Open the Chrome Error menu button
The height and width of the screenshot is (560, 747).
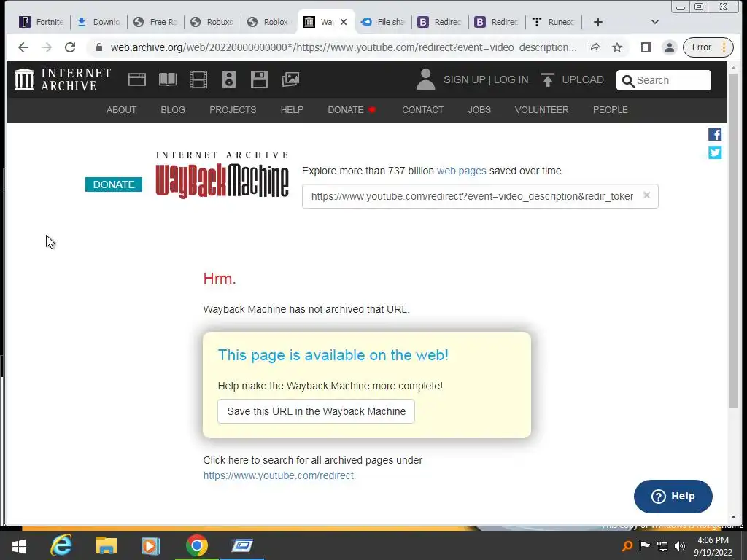pos(708,47)
